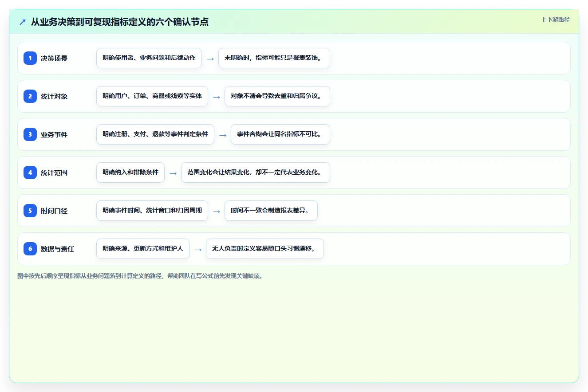This screenshot has height=392, width=588.
Task: Click the 统计对象 label
Action: 54,96
